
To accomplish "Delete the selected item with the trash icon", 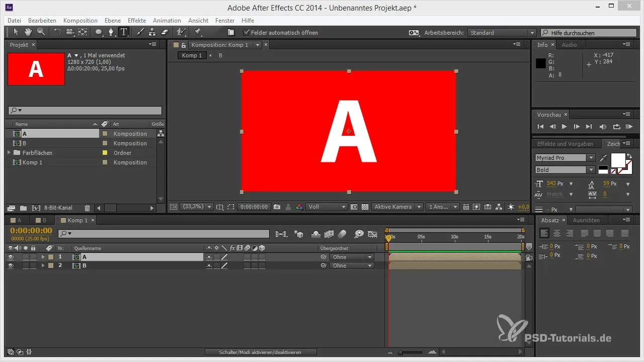I will [x=87, y=208].
